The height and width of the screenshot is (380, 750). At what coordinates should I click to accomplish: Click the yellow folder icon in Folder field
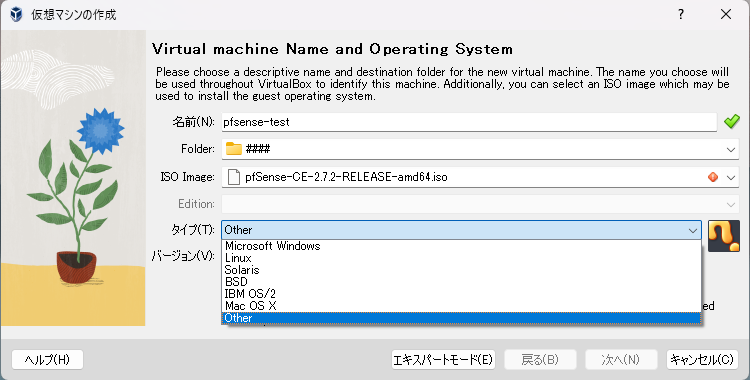(x=234, y=149)
